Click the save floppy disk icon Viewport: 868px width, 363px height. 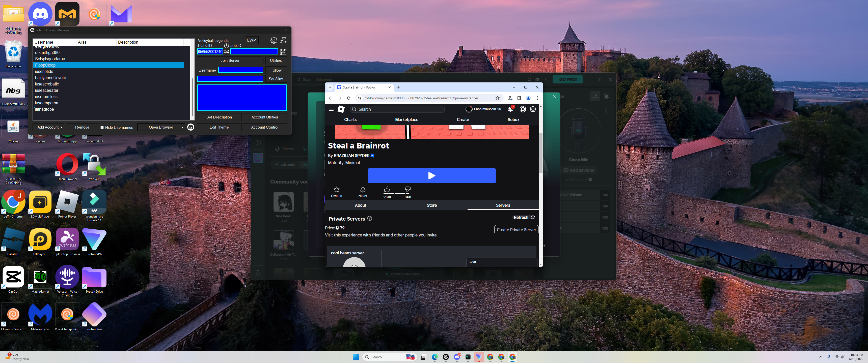283,52
